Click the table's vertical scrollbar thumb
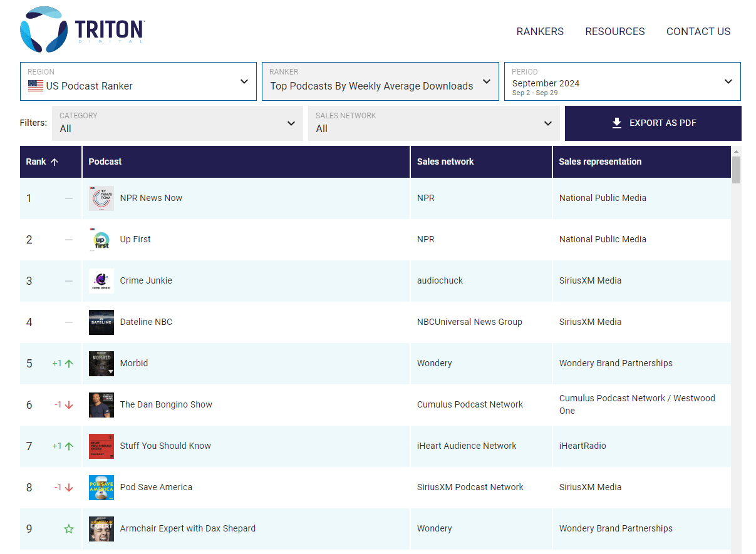Viewport: 756px width, 554px height. [736, 170]
